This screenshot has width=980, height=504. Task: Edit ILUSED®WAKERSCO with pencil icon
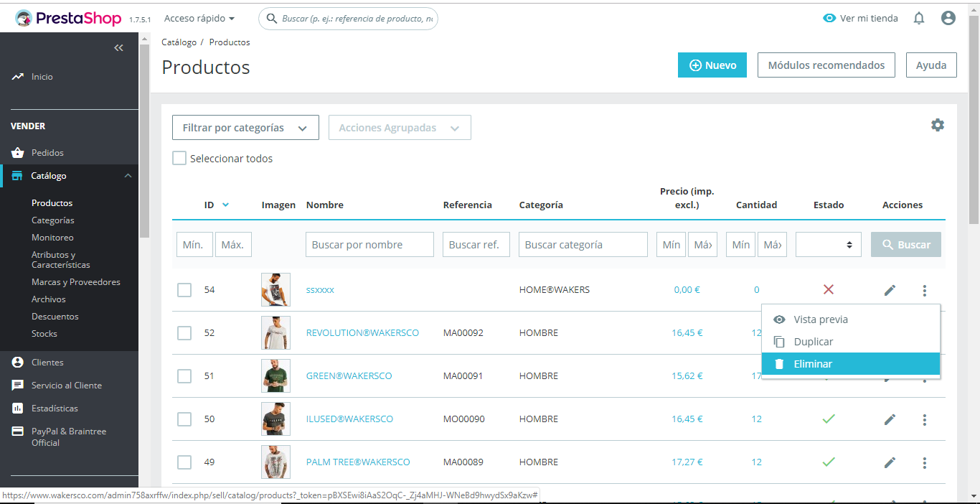[x=890, y=419]
